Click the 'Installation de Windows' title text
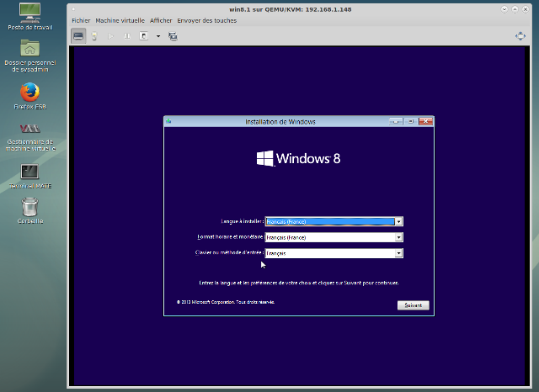This screenshot has width=539, height=392. (280, 122)
